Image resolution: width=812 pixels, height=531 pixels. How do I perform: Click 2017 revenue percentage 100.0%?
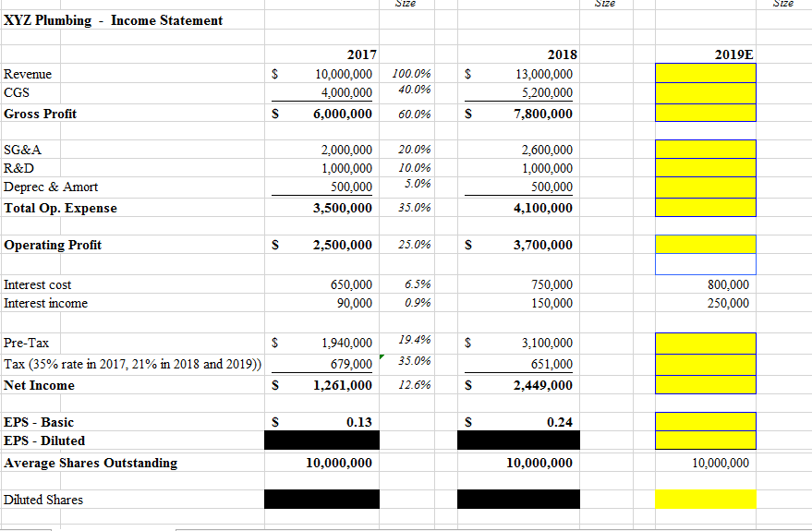coord(412,74)
